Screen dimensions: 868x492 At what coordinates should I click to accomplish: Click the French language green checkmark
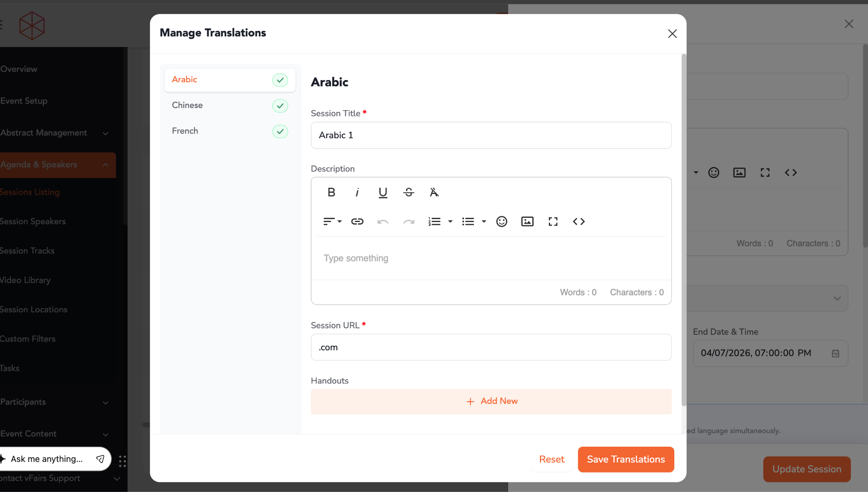click(280, 131)
